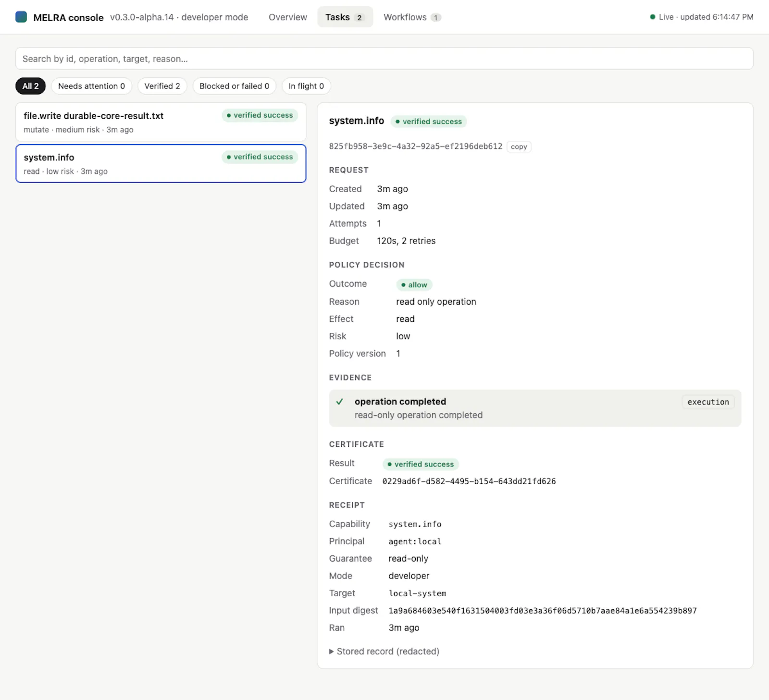Copy the task id with copy button
769x700 pixels.
[519, 147]
